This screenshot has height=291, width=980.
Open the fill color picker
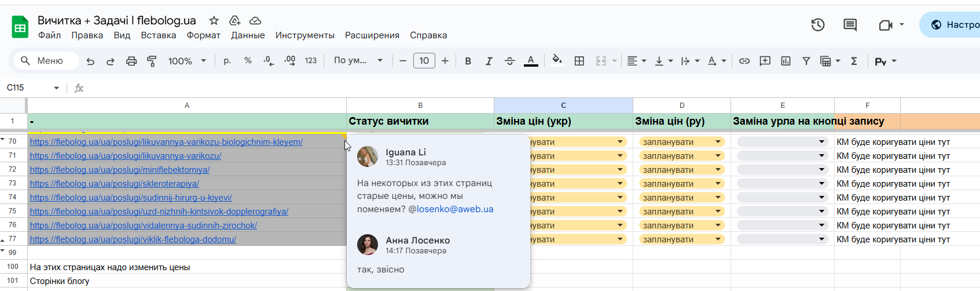click(x=557, y=61)
